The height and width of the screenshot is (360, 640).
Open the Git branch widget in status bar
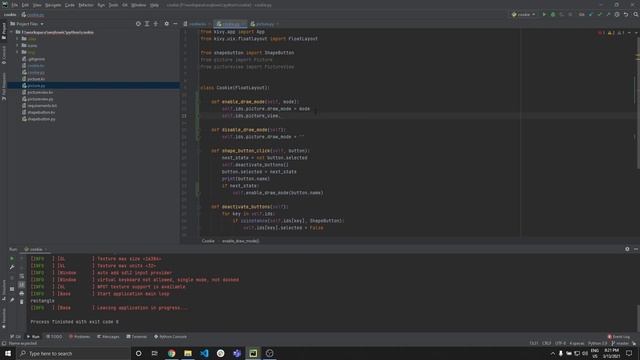(x=620, y=343)
